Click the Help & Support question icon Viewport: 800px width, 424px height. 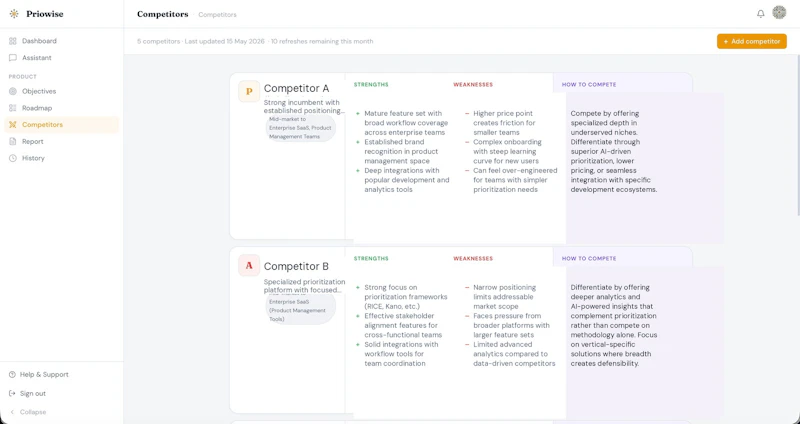[x=12, y=375]
